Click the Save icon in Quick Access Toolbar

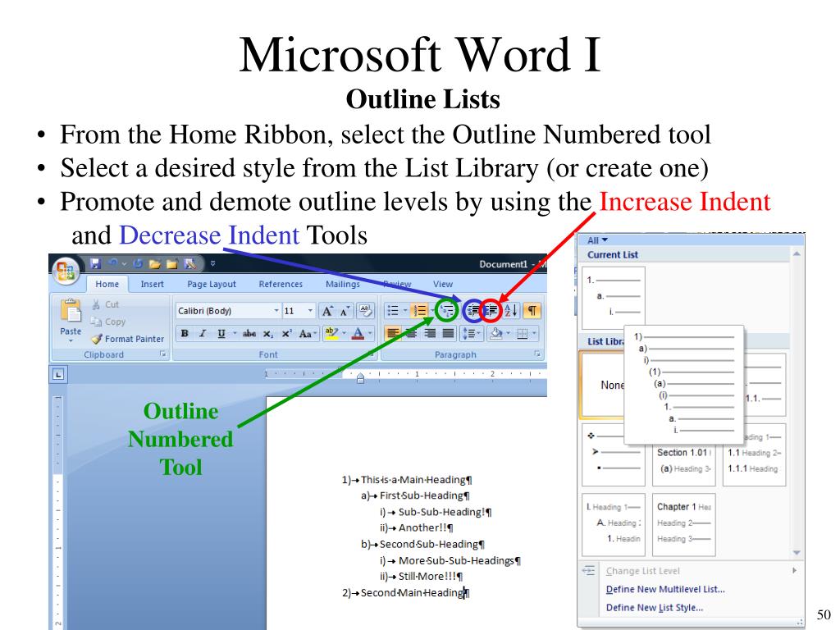pos(95,263)
